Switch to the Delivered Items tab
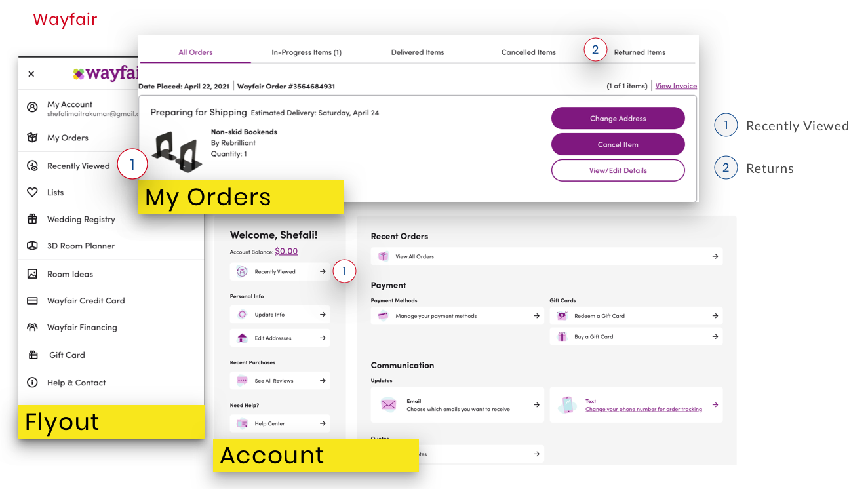Screen dimensions: 868x489 click(418, 52)
